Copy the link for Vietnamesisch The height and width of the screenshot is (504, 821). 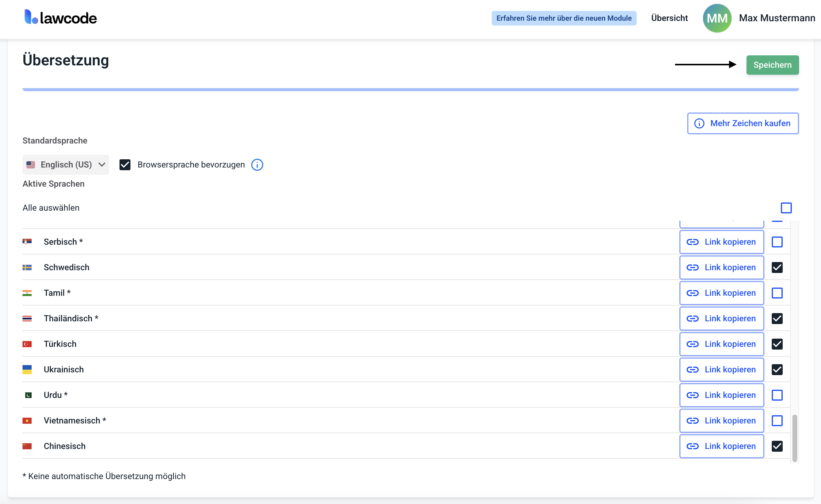[x=721, y=421]
